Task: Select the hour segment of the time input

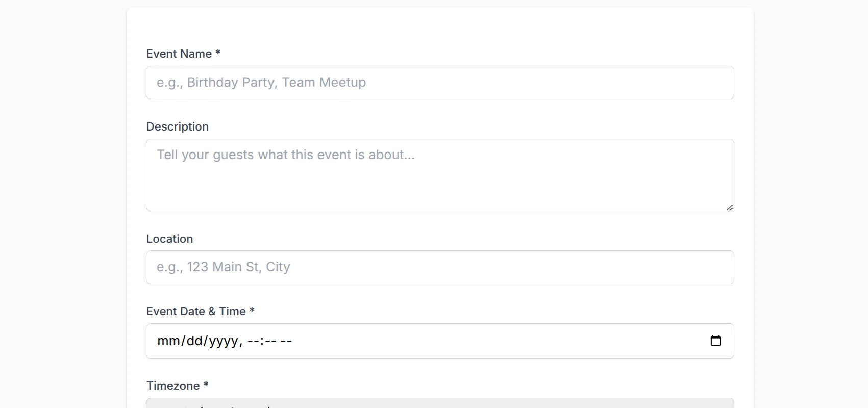Action: click(x=253, y=341)
